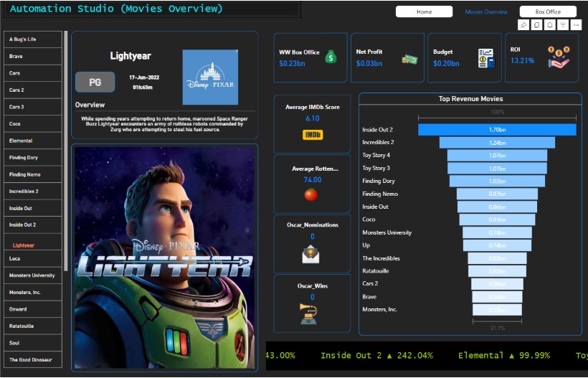
Task: Click the copy visual icon
Action: [x=536, y=25]
